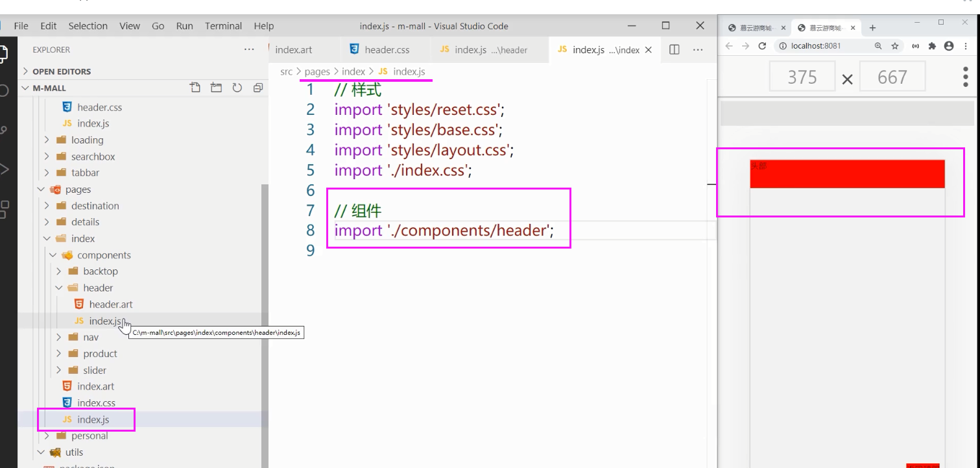980x468 pixels.
Task: Click the browser zoom magnifier icon
Action: tap(878, 46)
